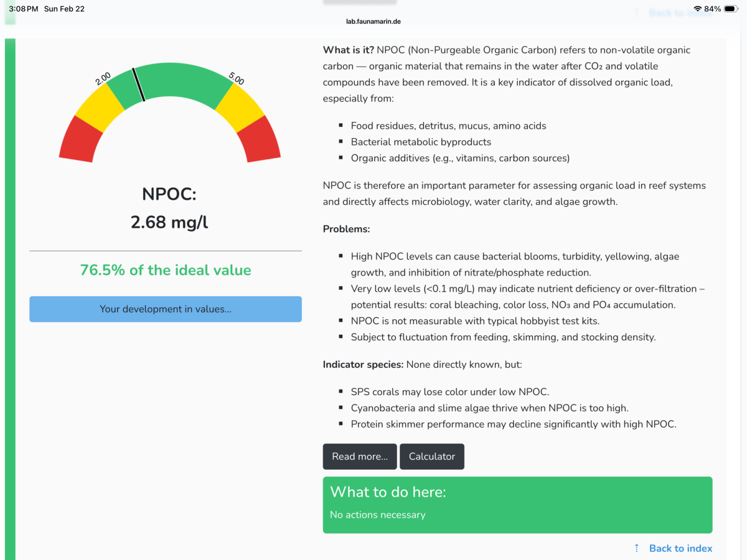Open the NPOC Calculator
Viewport: 747px width, 560px height.
tap(432, 456)
